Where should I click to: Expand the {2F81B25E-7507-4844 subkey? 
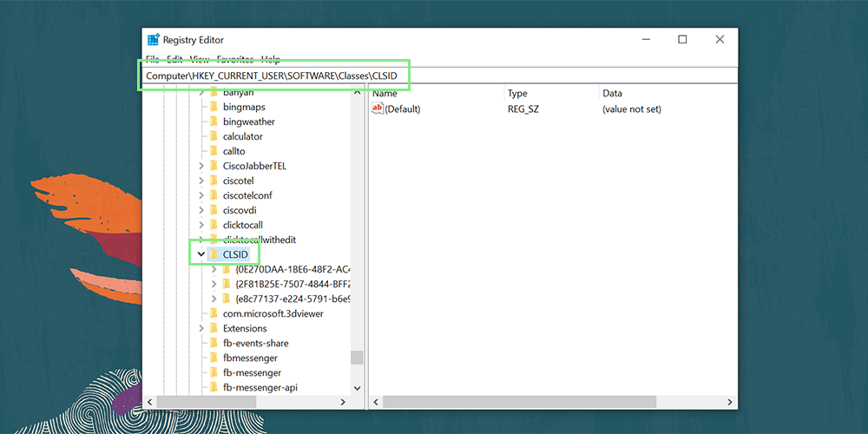tap(214, 284)
